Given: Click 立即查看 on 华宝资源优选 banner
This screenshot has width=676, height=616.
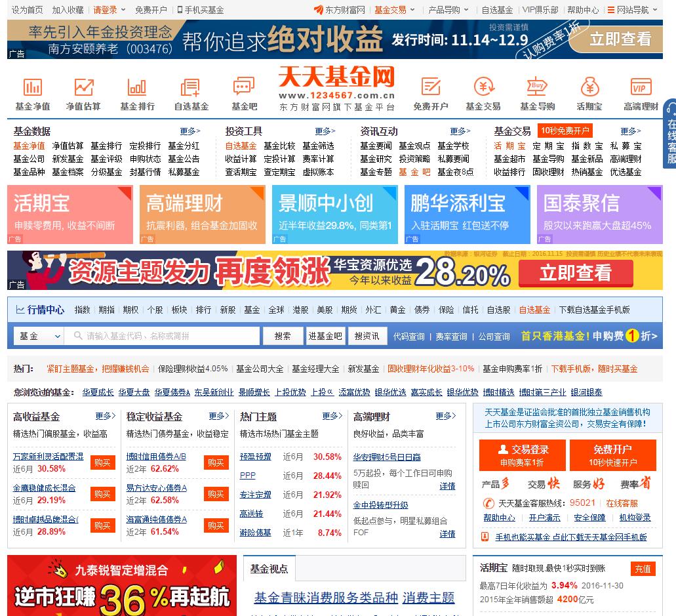Looking at the screenshot, I should pyautogui.click(x=576, y=273).
